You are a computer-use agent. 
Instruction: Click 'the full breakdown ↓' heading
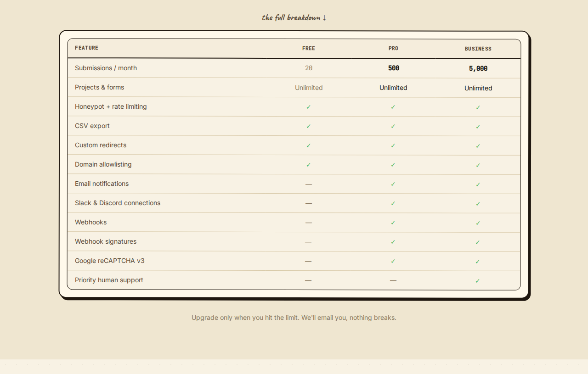294,17
